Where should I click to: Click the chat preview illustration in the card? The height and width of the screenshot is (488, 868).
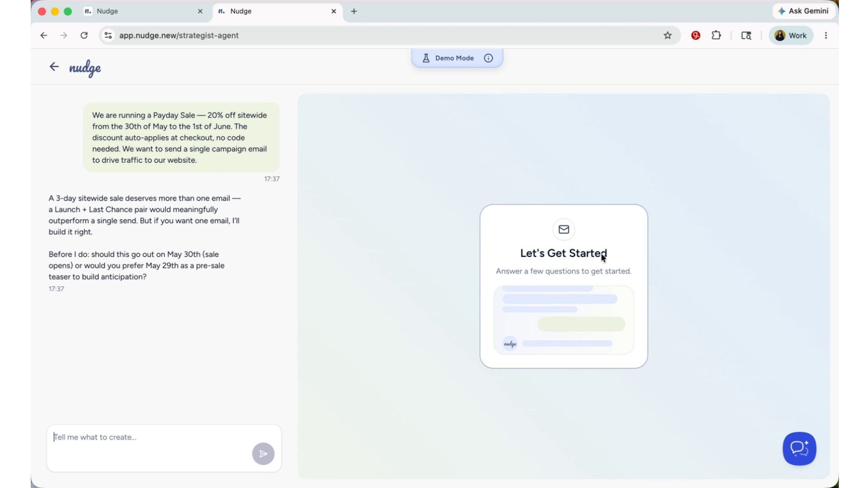coord(564,320)
